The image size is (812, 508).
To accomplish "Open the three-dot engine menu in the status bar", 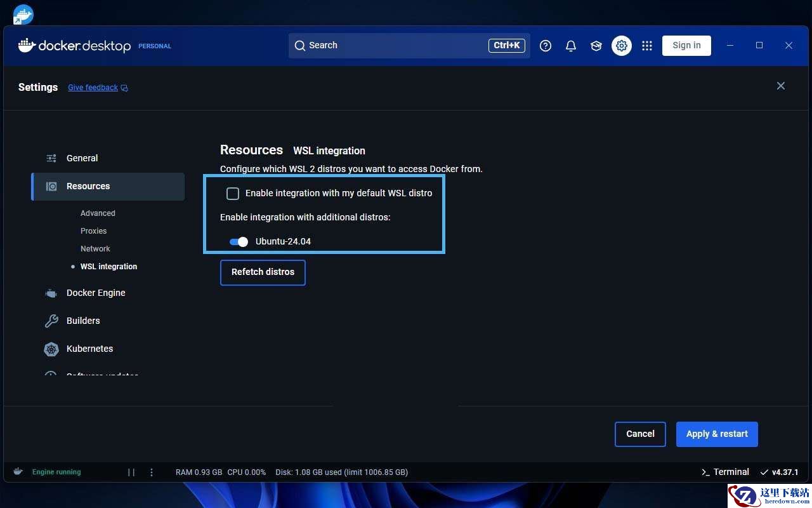I will click(x=152, y=472).
